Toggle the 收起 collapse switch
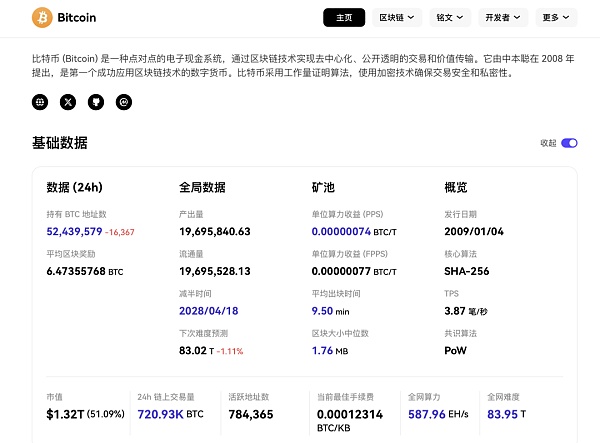Image resolution: width=600 pixels, height=443 pixels. pos(569,143)
